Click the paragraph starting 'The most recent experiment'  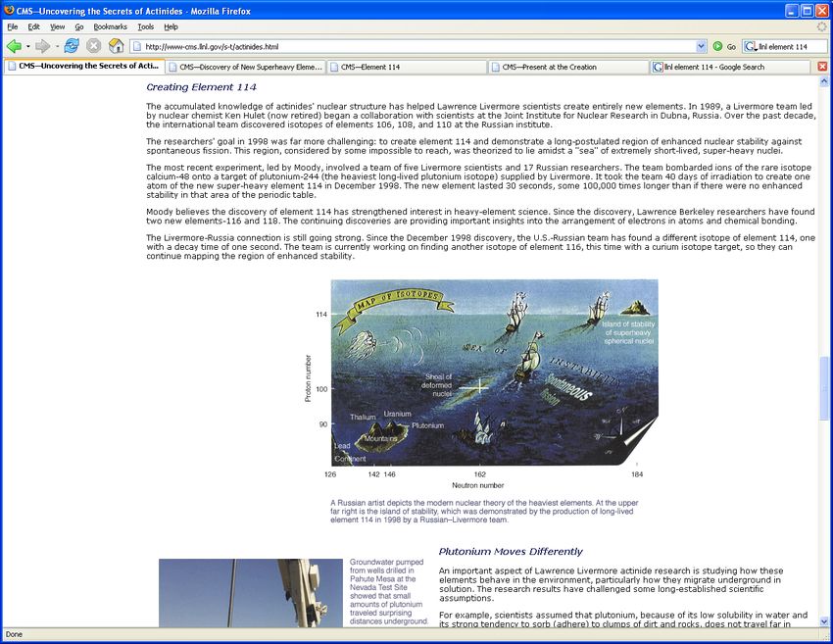tap(478, 181)
